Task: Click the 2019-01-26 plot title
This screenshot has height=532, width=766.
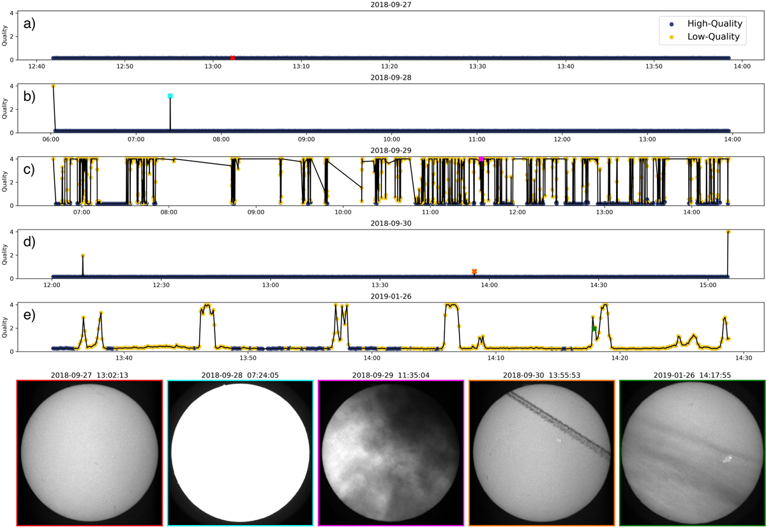Action: [x=391, y=297]
